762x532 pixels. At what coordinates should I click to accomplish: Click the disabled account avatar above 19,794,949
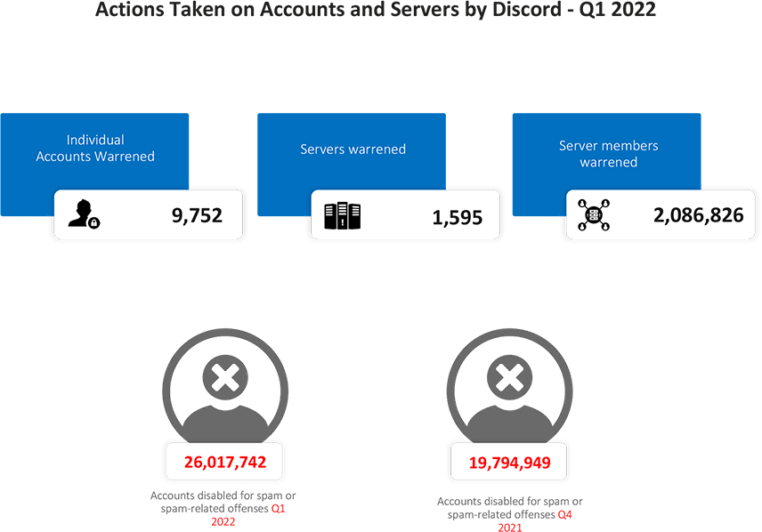[509, 386]
